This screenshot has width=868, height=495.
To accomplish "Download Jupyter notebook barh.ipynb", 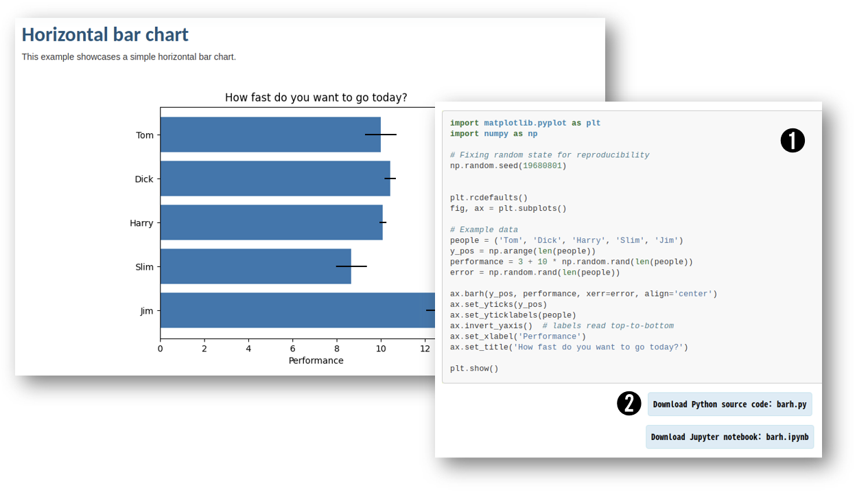I will [729, 437].
